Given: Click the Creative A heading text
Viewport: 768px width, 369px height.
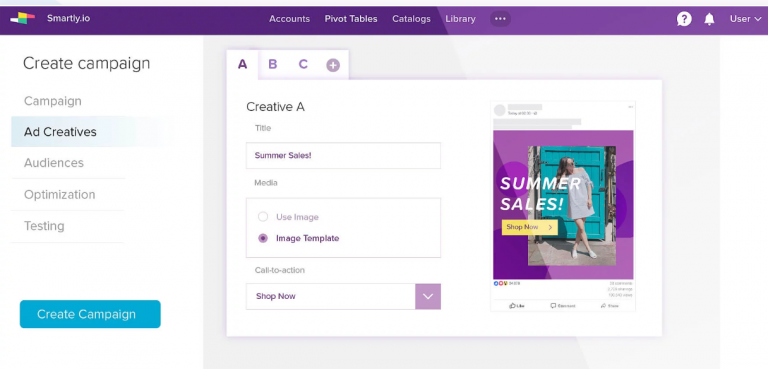Looking at the screenshot, I should point(275,107).
